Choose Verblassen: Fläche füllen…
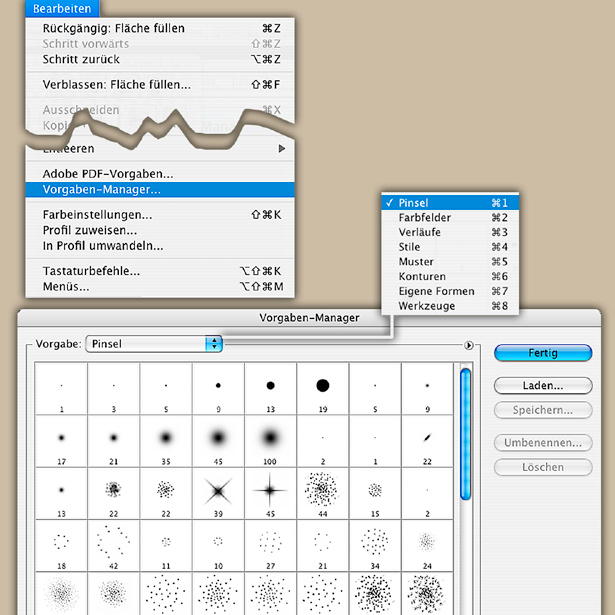 [160, 84]
